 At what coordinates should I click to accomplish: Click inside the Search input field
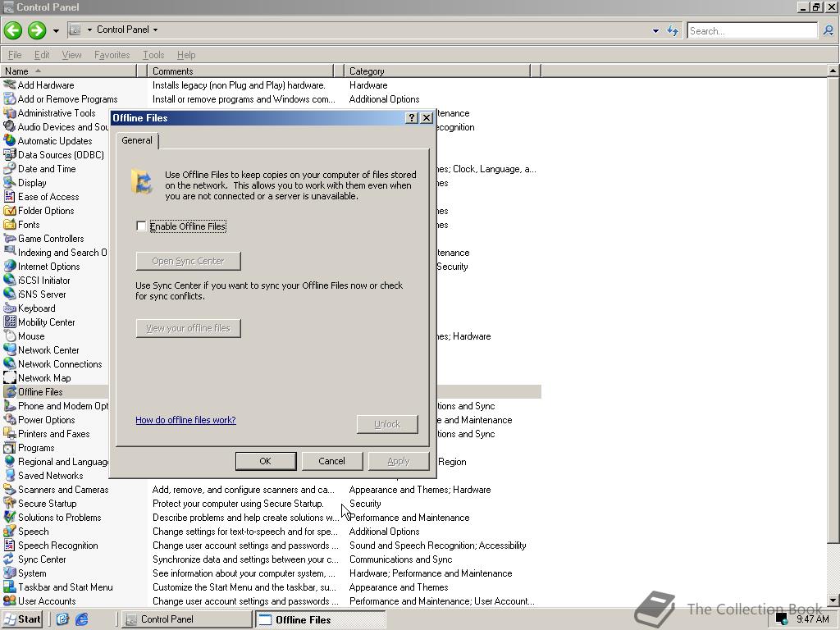(x=752, y=30)
